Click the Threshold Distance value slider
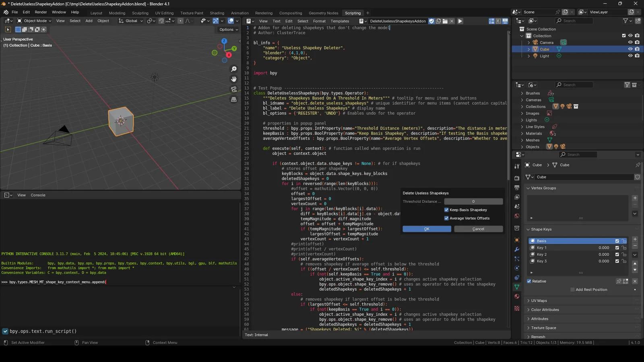 click(473, 202)
